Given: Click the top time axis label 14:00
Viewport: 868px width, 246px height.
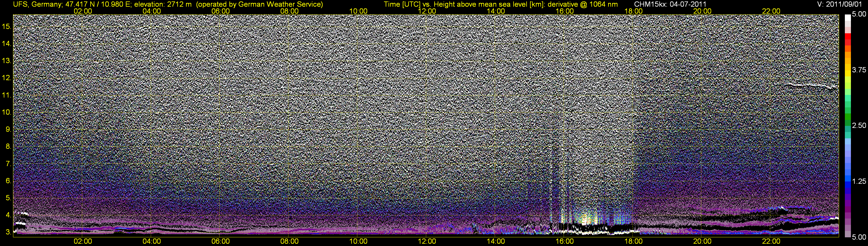Looking at the screenshot, I should (496, 11).
